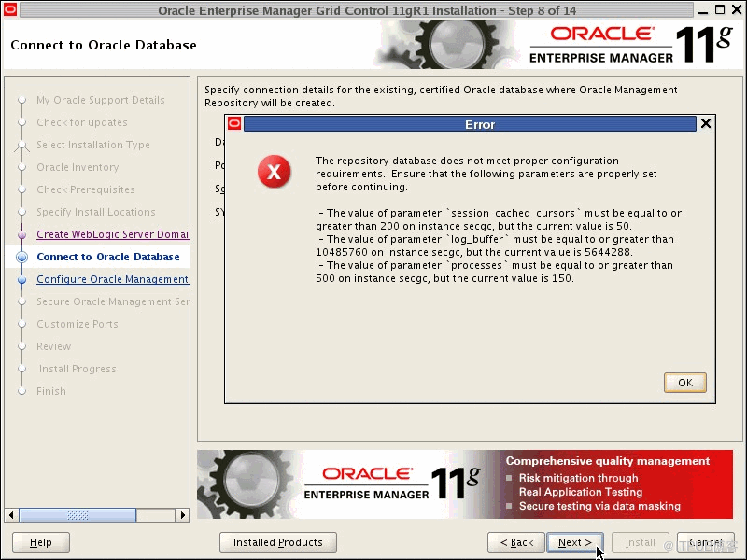
Task: Click Check for updates step
Action: [x=82, y=122]
